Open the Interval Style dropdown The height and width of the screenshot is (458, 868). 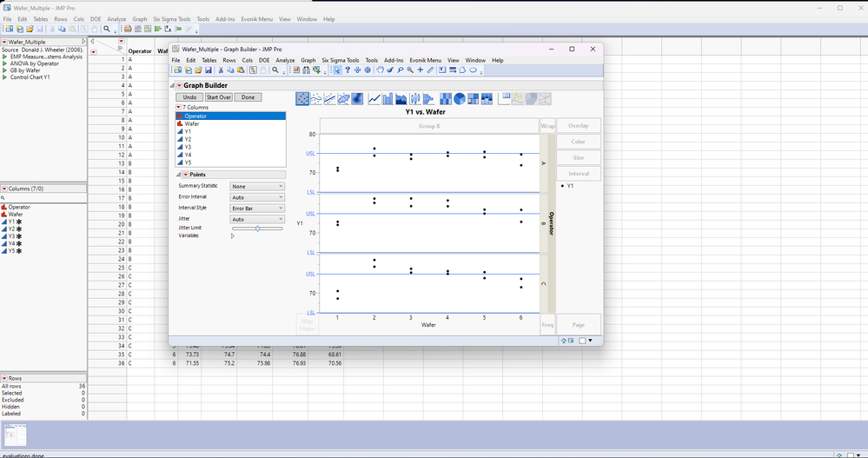[x=256, y=209]
